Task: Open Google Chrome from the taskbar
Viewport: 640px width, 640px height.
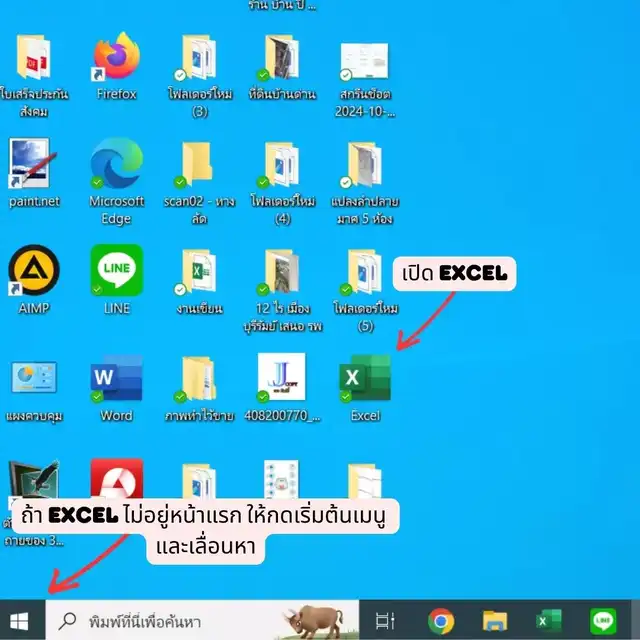Action: click(440, 621)
